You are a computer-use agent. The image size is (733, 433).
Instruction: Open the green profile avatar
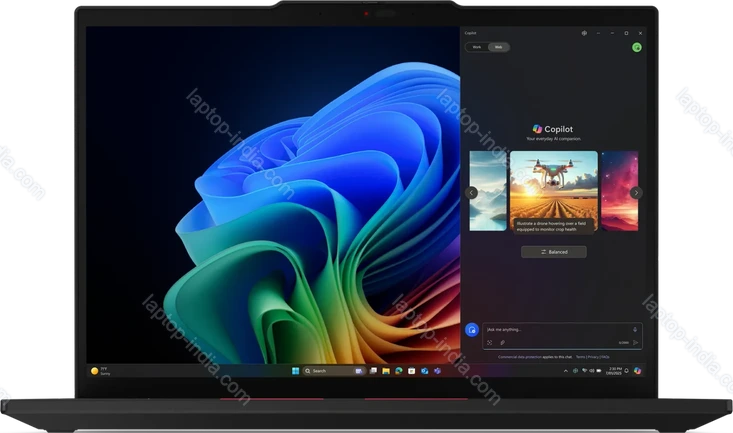(637, 47)
